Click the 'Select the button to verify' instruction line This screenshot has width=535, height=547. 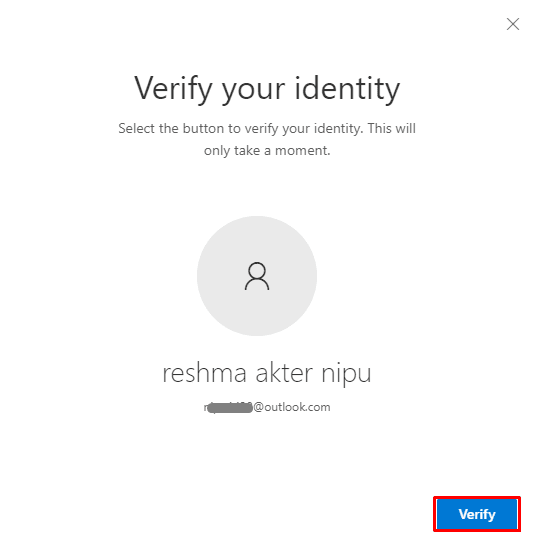(267, 129)
